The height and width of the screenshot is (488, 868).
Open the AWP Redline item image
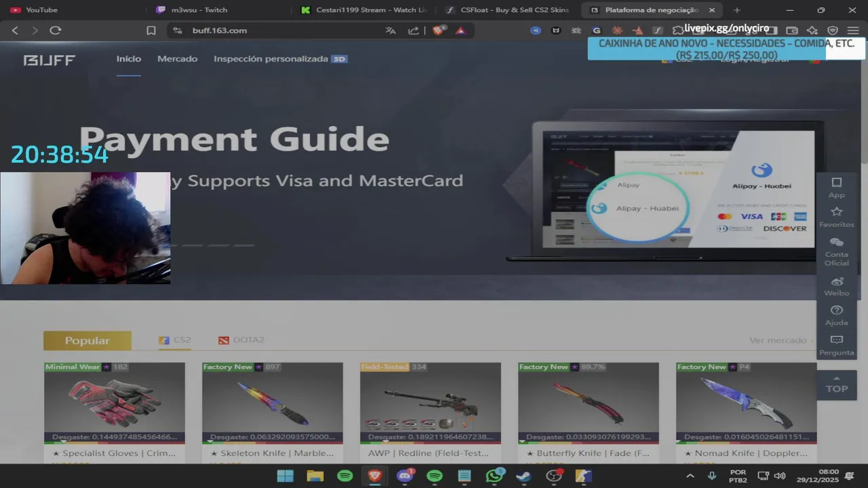[x=431, y=402]
